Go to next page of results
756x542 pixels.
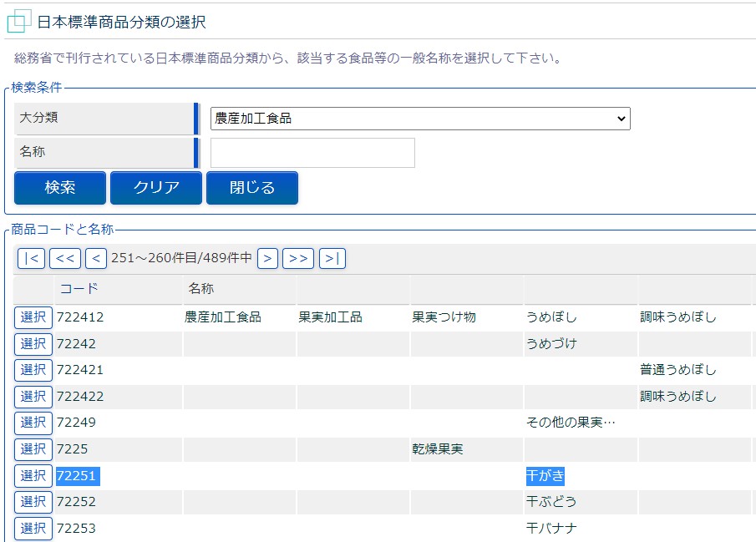[267, 259]
